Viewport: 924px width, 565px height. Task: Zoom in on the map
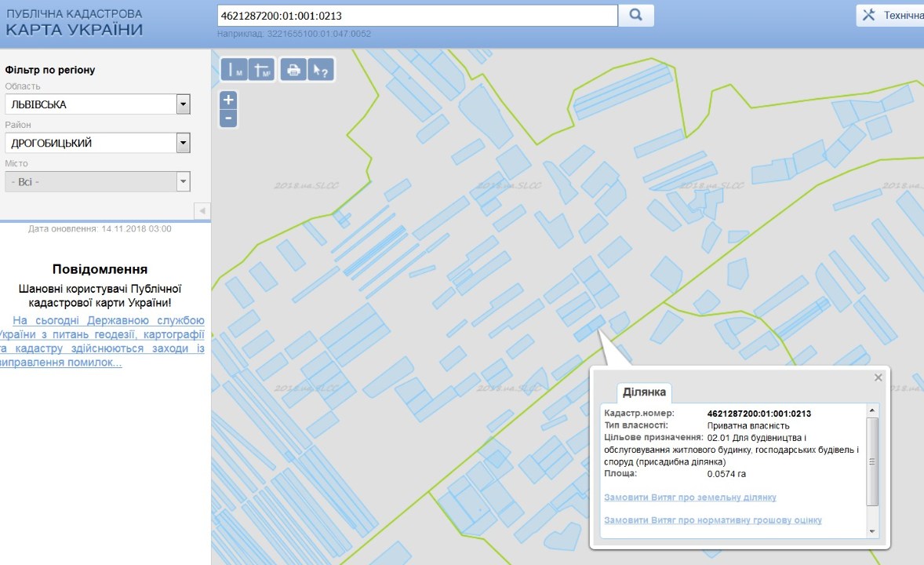click(x=228, y=100)
